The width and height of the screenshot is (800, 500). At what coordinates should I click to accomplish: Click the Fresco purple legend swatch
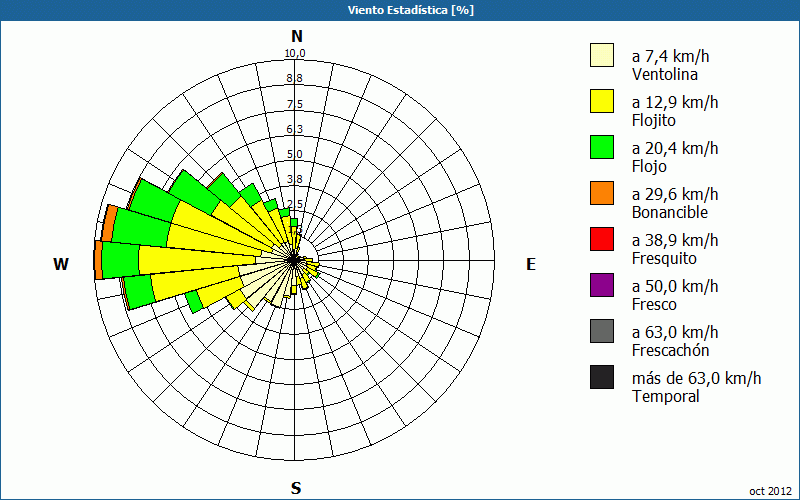coord(602,285)
